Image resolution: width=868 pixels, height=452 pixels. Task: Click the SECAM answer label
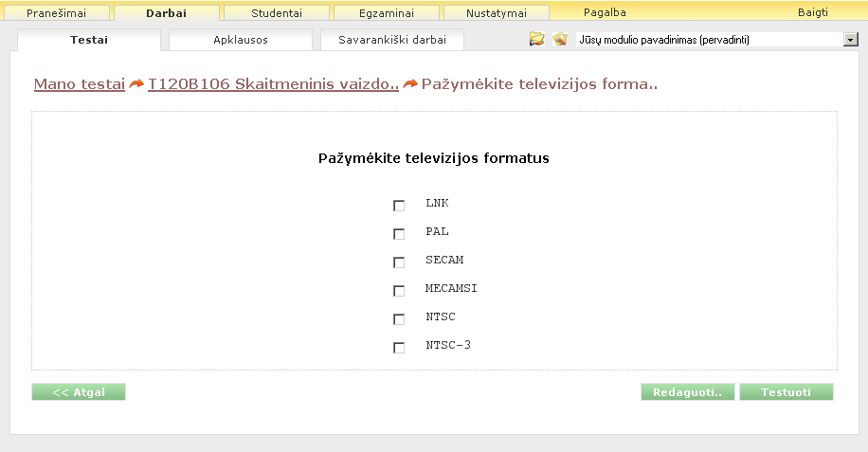(444, 260)
